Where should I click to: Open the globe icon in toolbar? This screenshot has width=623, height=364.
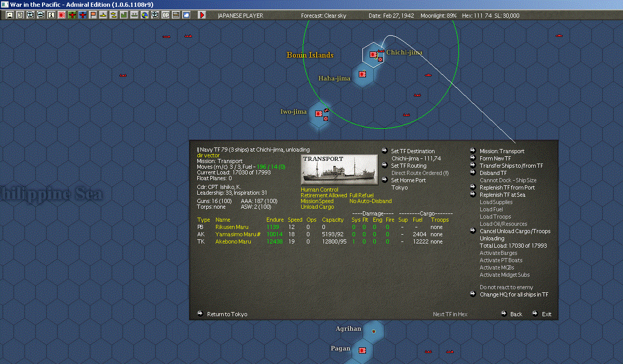[x=144, y=16]
